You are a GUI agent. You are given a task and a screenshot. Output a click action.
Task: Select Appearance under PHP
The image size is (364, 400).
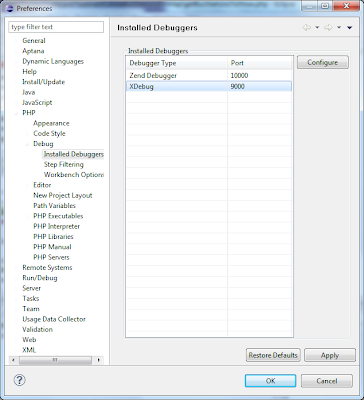51,123
